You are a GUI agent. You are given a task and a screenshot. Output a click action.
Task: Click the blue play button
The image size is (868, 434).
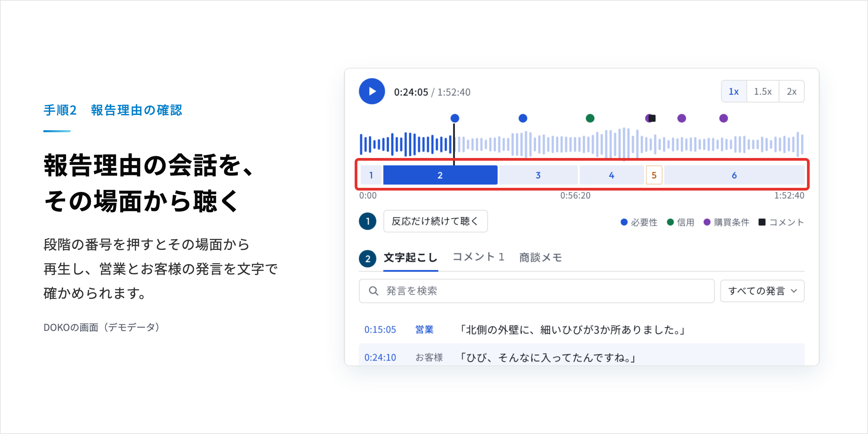pyautogui.click(x=372, y=92)
